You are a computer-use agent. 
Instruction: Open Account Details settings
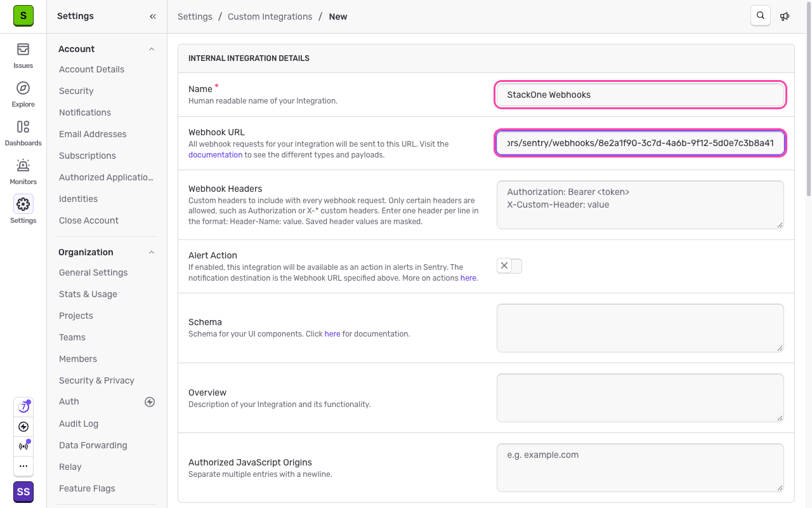click(x=91, y=69)
